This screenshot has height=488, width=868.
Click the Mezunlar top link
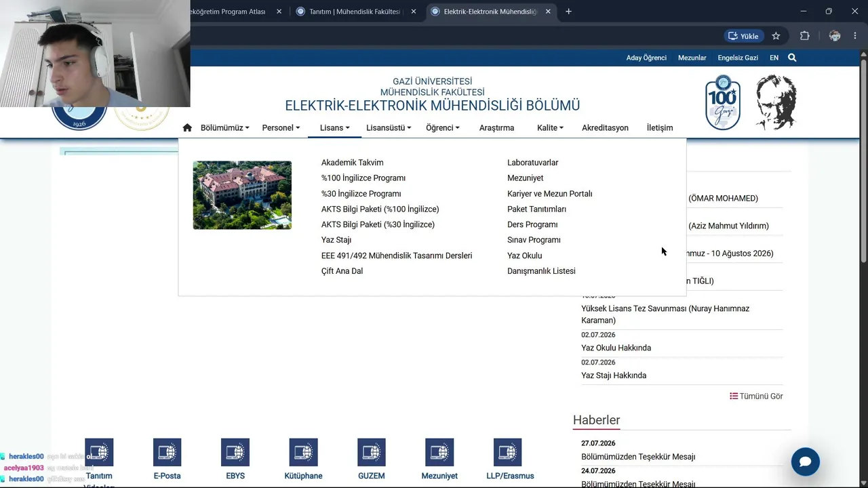tap(692, 58)
